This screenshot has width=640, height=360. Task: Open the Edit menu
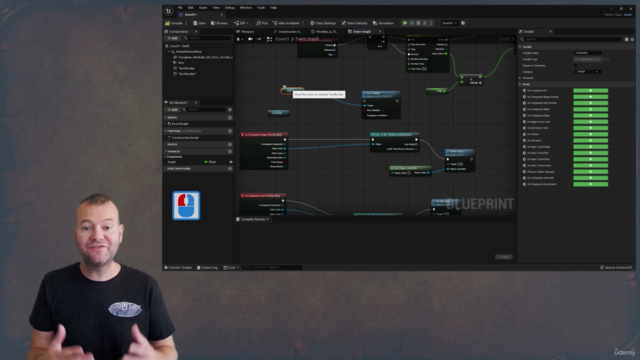pyautogui.click(x=191, y=8)
